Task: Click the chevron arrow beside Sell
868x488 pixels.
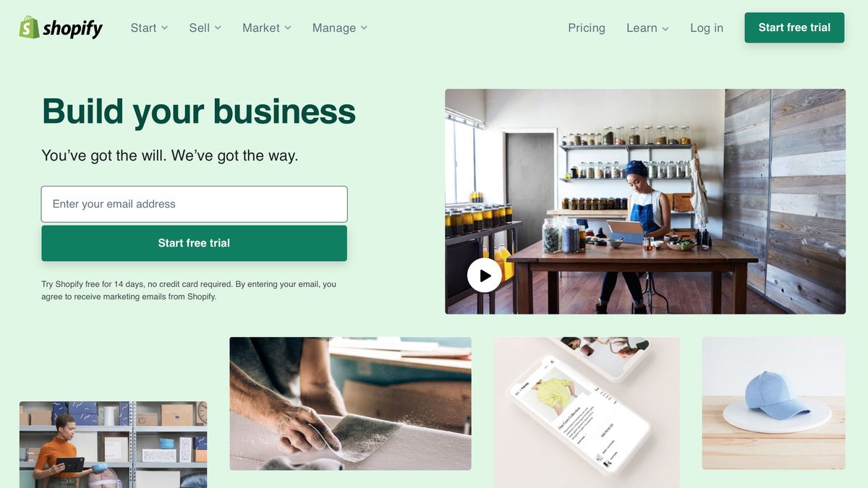Action: pos(218,27)
